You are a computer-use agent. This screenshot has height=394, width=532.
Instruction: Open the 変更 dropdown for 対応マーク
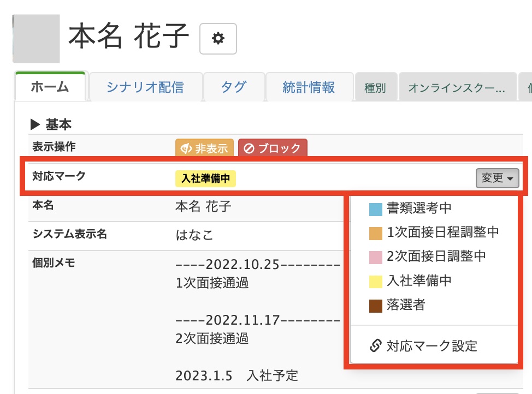click(x=496, y=178)
